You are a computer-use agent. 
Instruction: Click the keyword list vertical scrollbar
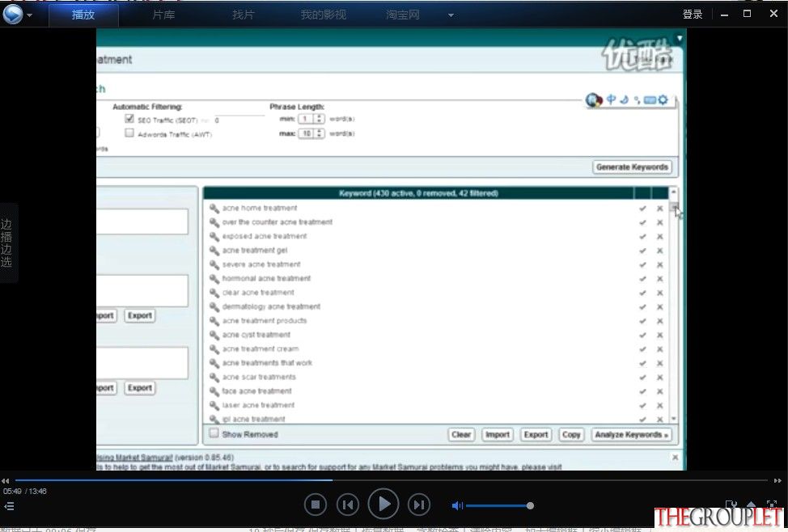pyautogui.click(x=673, y=306)
